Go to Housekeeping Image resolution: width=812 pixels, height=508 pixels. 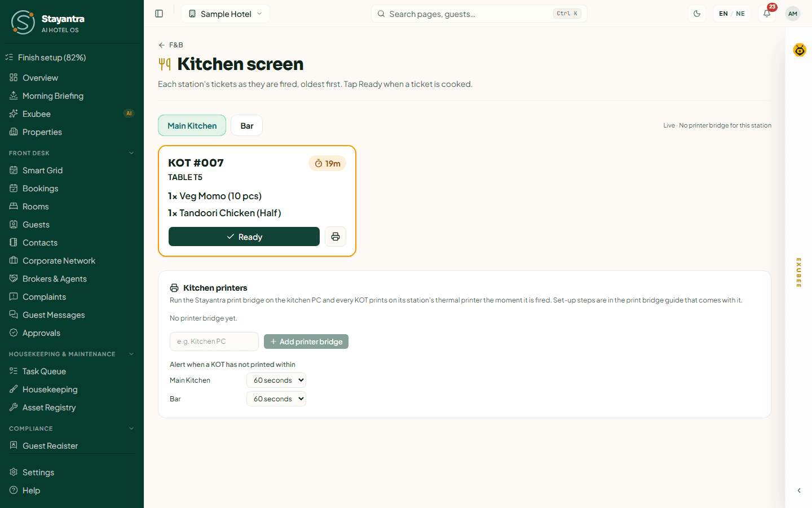coord(72,389)
